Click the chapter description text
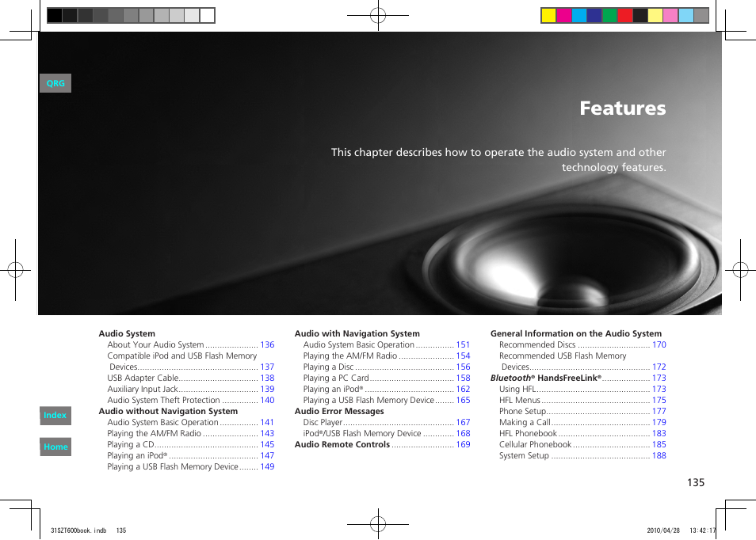This screenshot has height=540, width=756. pyautogui.click(x=498, y=159)
